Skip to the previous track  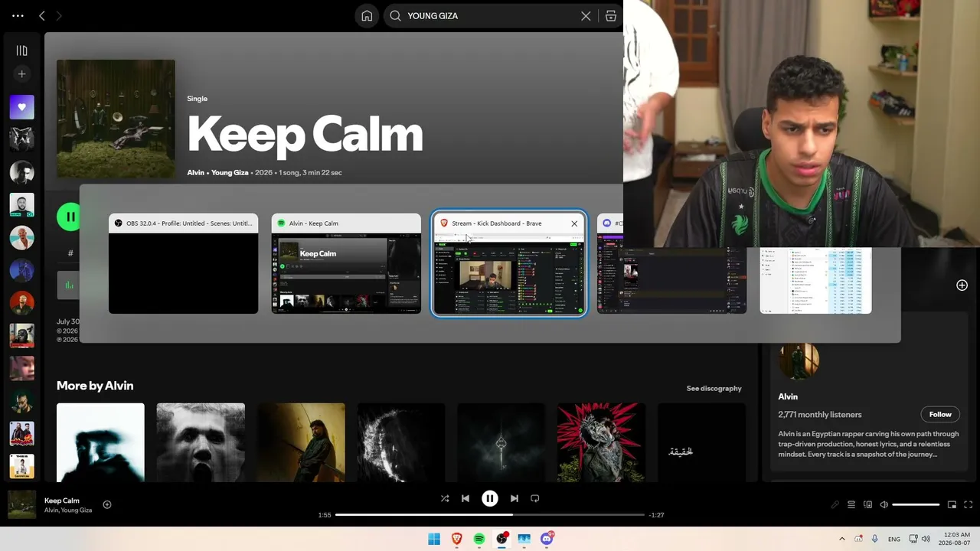click(465, 498)
